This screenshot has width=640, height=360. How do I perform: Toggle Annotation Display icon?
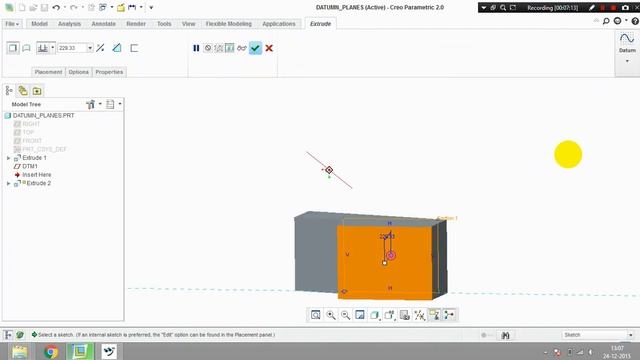pos(434,315)
